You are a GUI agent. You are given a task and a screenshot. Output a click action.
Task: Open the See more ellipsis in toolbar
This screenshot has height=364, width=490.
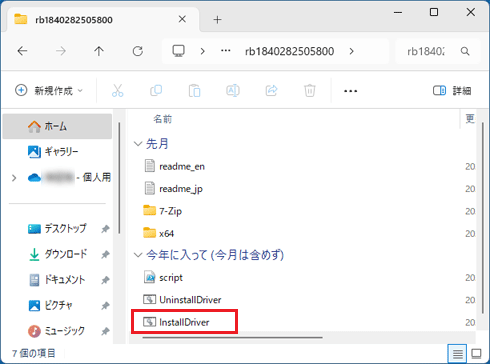(x=351, y=91)
